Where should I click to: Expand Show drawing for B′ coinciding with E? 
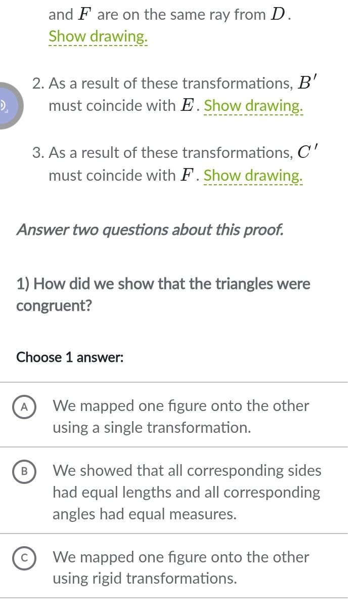pyautogui.click(x=254, y=106)
